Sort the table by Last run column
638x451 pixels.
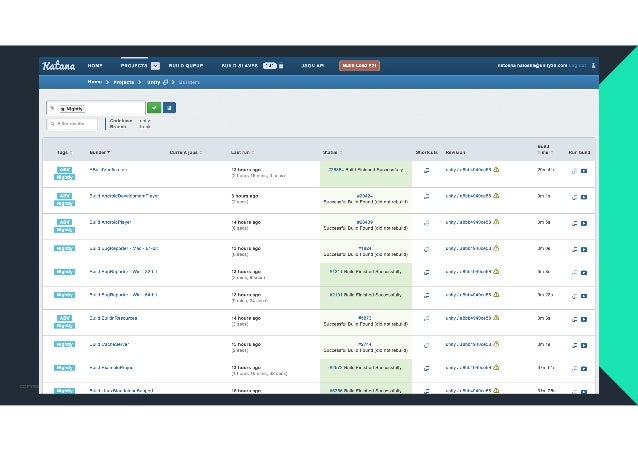(x=242, y=152)
